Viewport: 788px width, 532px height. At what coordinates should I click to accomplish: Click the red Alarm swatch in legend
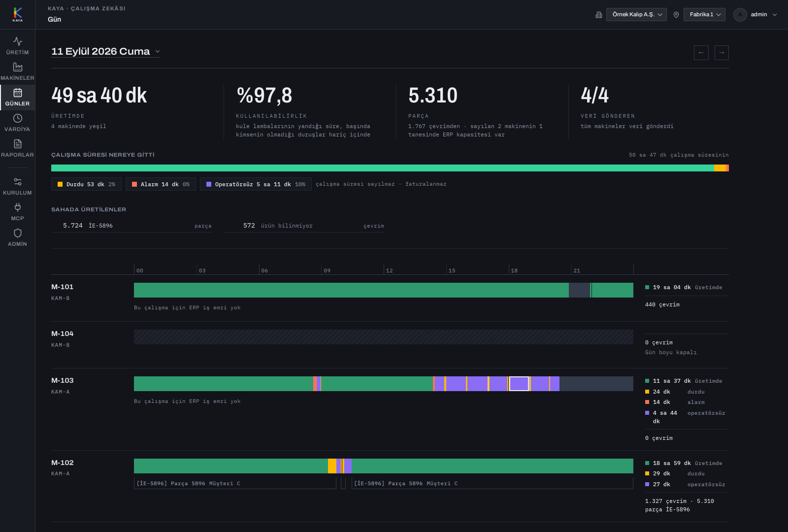coord(134,184)
